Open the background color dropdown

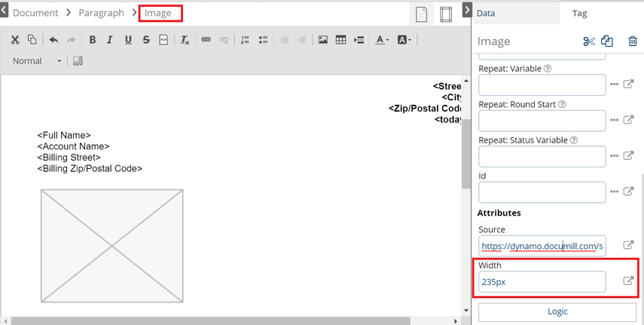tap(404, 40)
